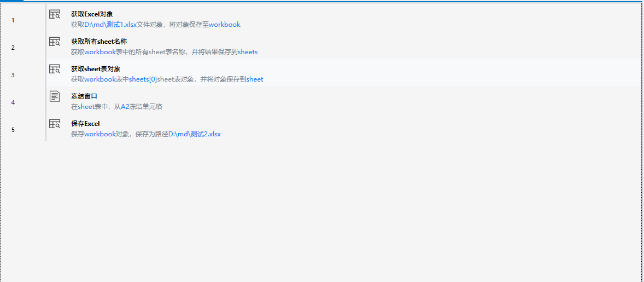Select the 获取Excel对象 step title
This screenshot has width=644, height=282.
point(92,14)
